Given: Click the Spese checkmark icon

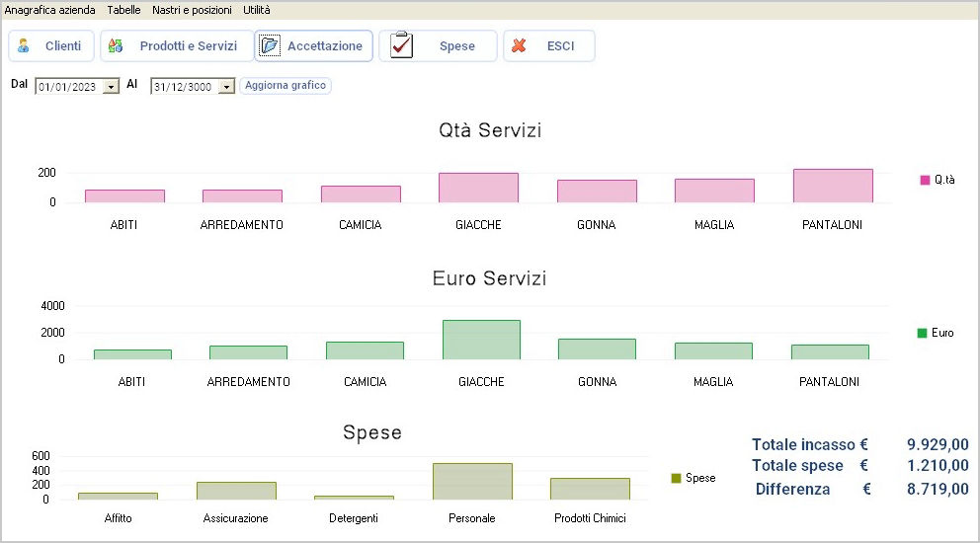Looking at the screenshot, I should (401, 46).
